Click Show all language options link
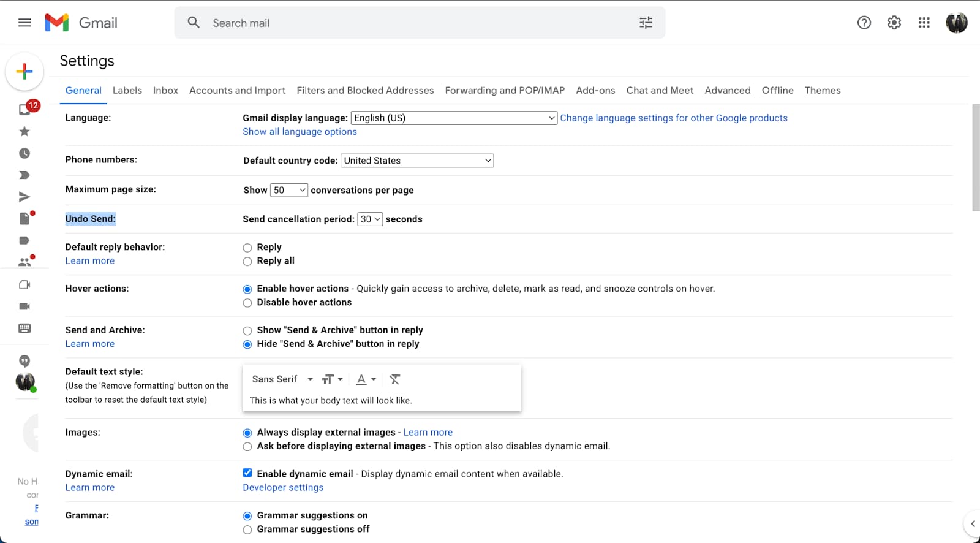Screen dimensions: 980x543 click(300, 132)
